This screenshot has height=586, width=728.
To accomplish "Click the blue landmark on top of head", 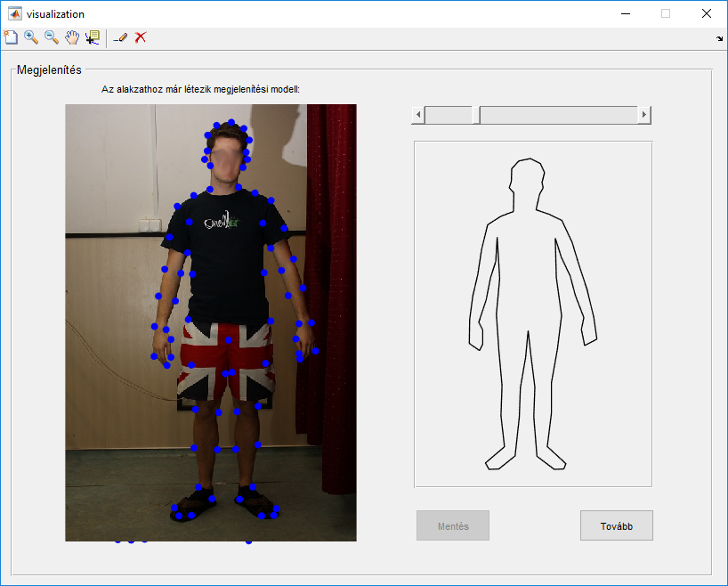I will tap(231, 123).
